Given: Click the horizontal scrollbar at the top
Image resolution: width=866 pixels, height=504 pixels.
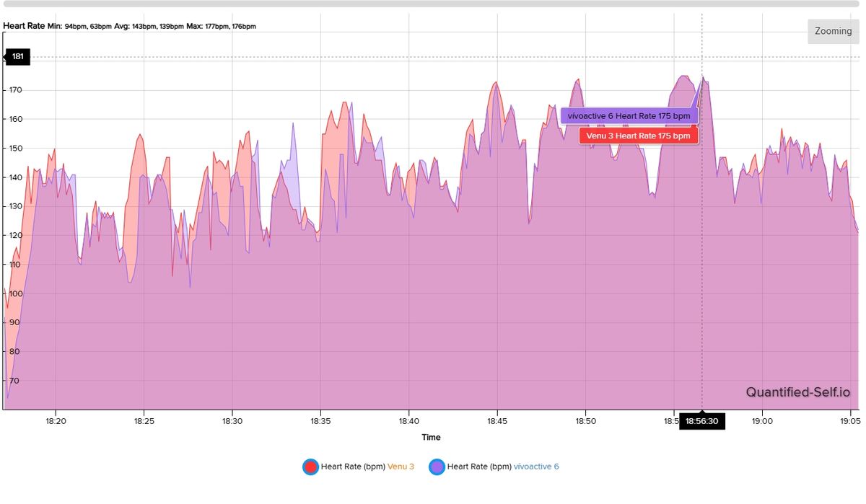Looking at the screenshot, I should click(433, 4).
